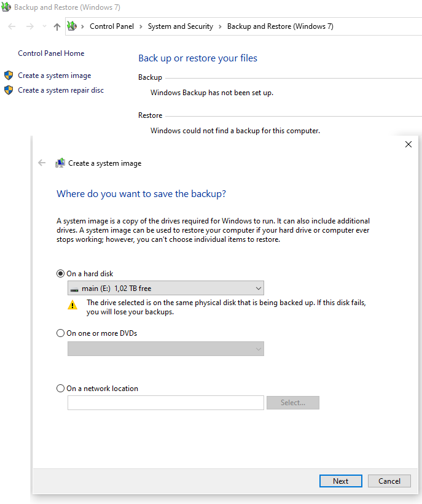422x504 pixels.
Task: Select On a hard disk option
Action: pyautogui.click(x=85, y=274)
